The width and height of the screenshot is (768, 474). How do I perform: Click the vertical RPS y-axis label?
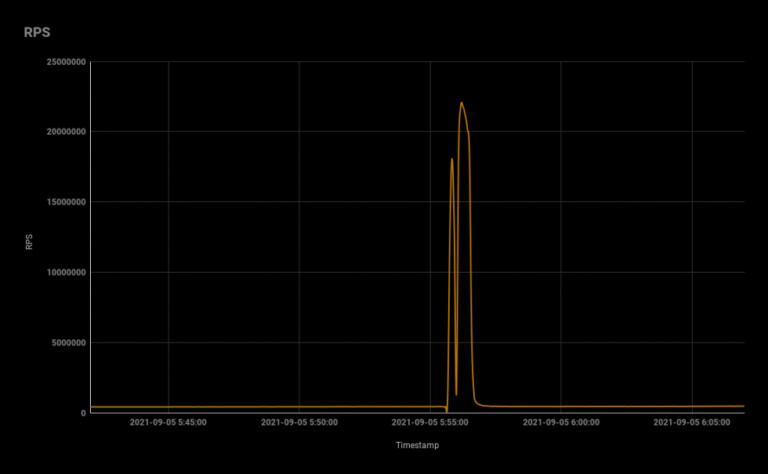tap(31, 240)
